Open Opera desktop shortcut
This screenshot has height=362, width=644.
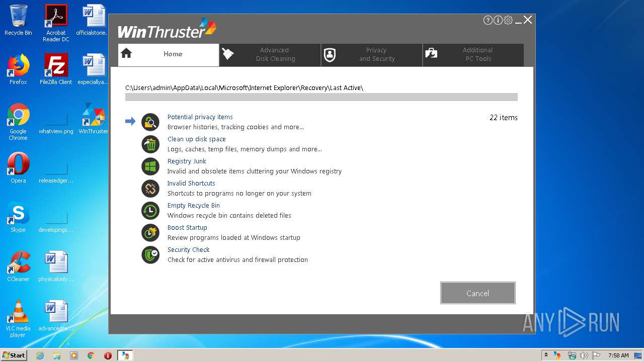18,168
